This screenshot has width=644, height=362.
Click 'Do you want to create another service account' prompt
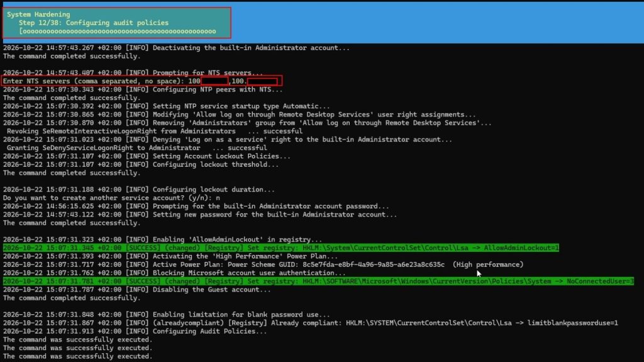click(x=111, y=198)
